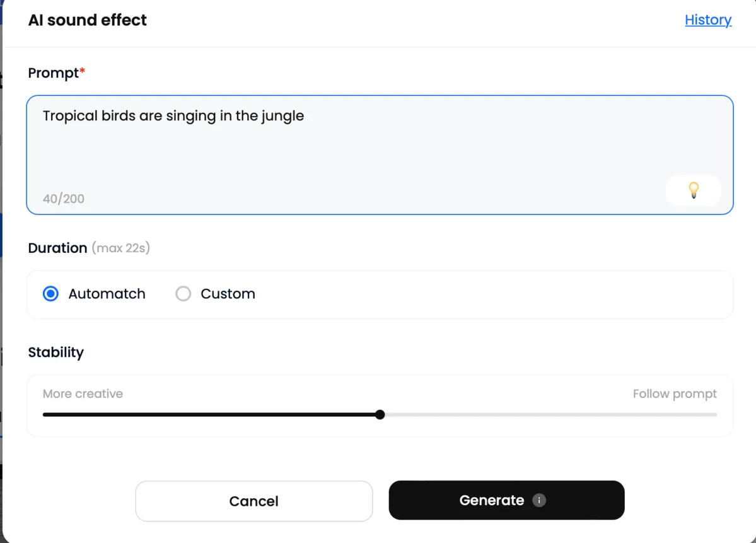Choose the Custom duration radio button
The width and height of the screenshot is (756, 543).
click(183, 294)
